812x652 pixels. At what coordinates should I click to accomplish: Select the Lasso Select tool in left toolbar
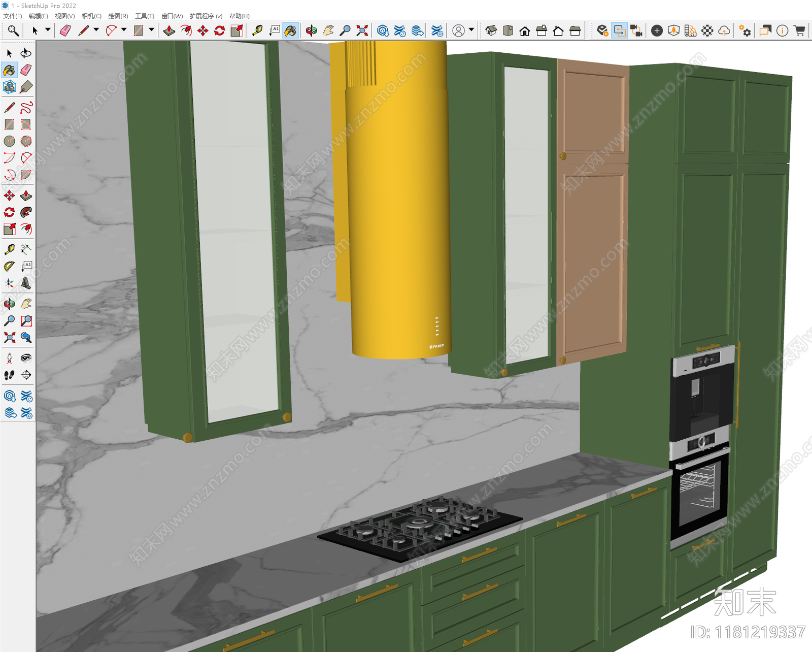coord(26,53)
